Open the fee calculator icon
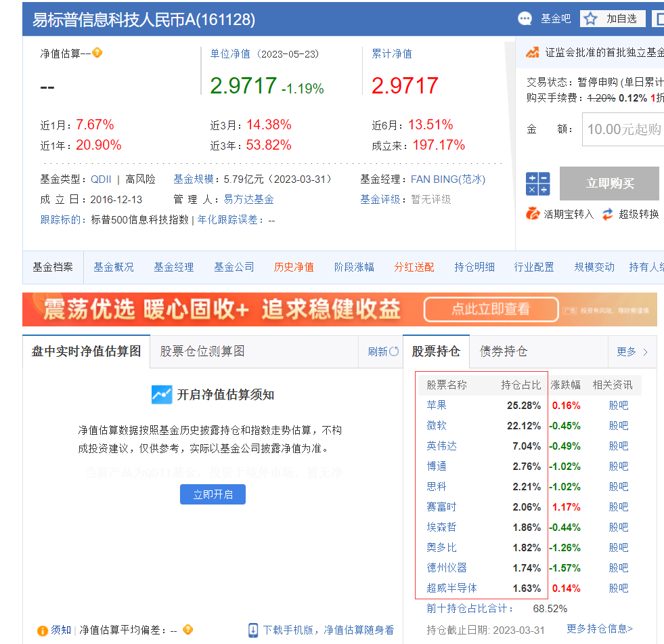The width and height of the screenshot is (664, 644). [537, 184]
